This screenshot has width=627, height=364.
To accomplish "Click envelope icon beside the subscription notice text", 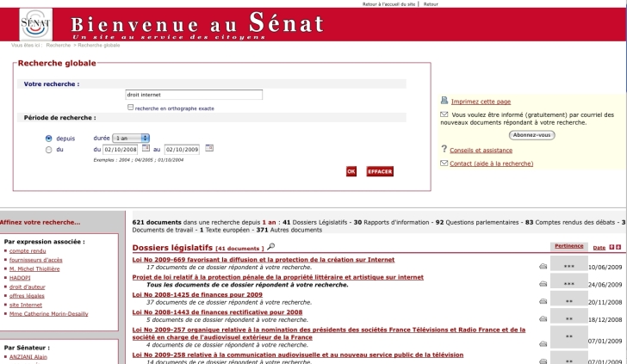I will point(444,114).
